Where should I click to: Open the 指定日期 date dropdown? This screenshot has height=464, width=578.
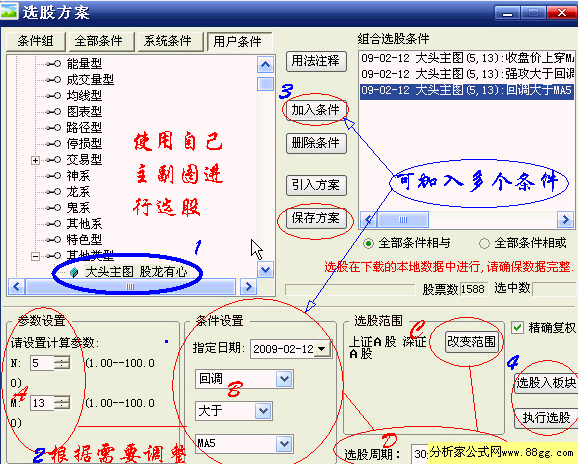click(x=321, y=349)
